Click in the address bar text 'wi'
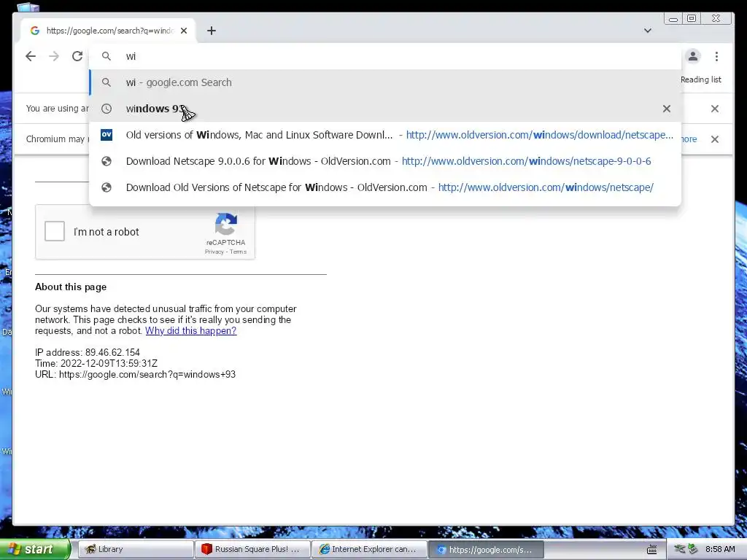This screenshot has height=560, width=747. tap(131, 56)
